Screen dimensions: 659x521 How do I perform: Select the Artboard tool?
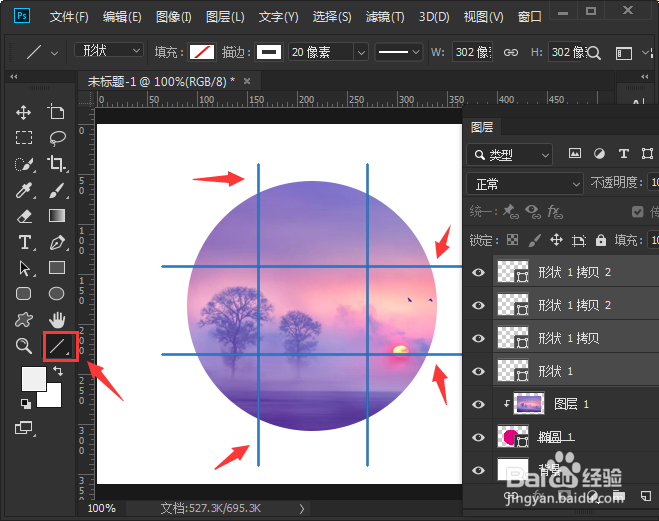click(56, 112)
